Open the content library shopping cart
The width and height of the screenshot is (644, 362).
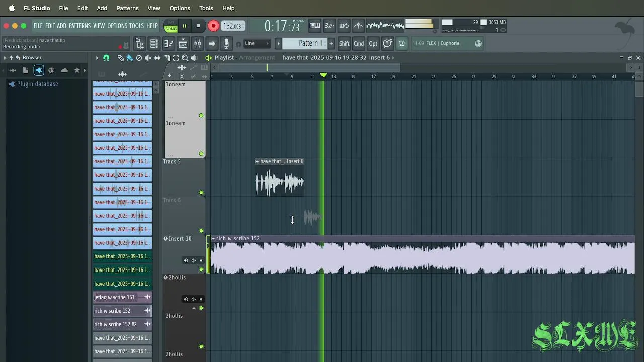pos(401,44)
